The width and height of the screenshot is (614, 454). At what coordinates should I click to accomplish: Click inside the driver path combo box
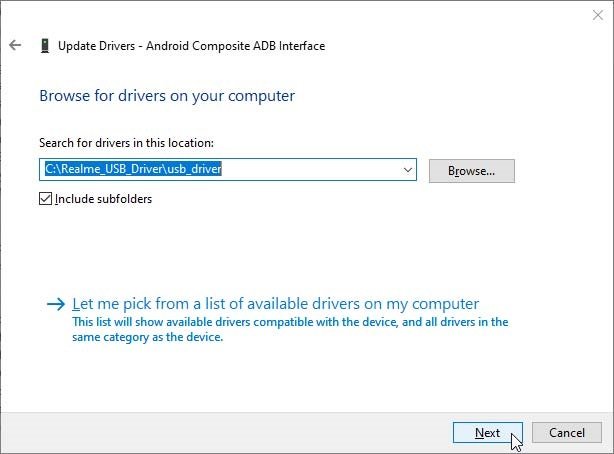(x=228, y=170)
